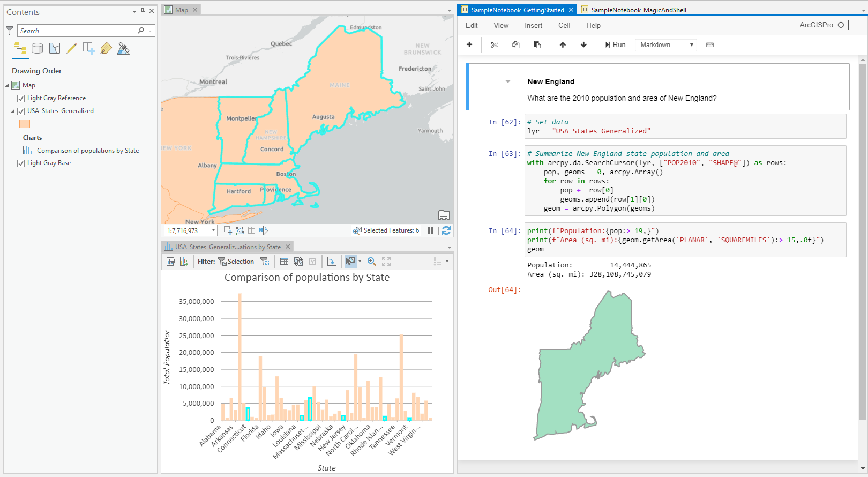The image size is (868, 477).
Task: Uncheck Light Gray Base layer visibility
Action: (21, 163)
